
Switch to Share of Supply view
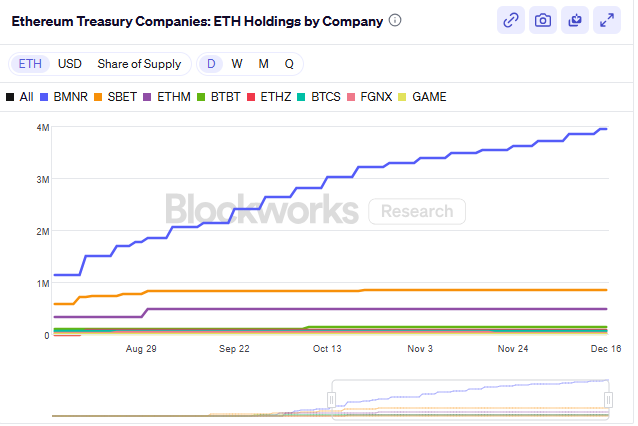point(139,64)
